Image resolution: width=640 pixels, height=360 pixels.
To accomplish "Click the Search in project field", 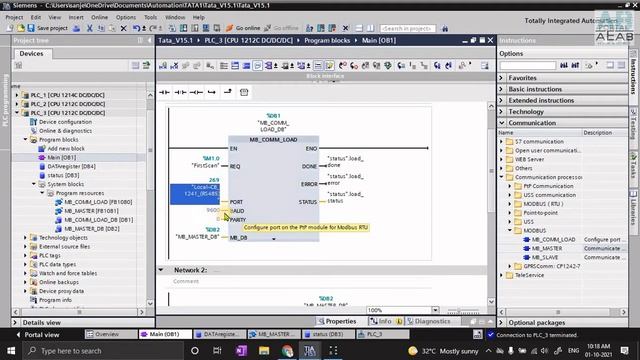I will click(407, 28).
